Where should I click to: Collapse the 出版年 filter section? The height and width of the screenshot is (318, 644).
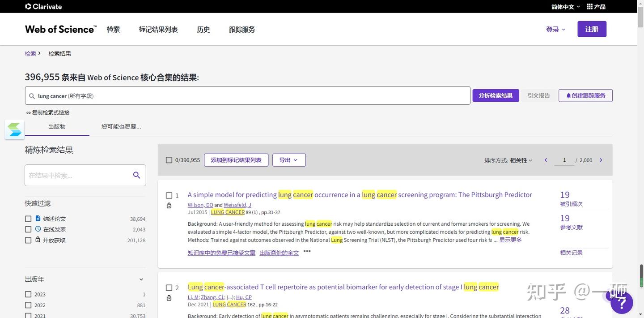click(141, 279)
